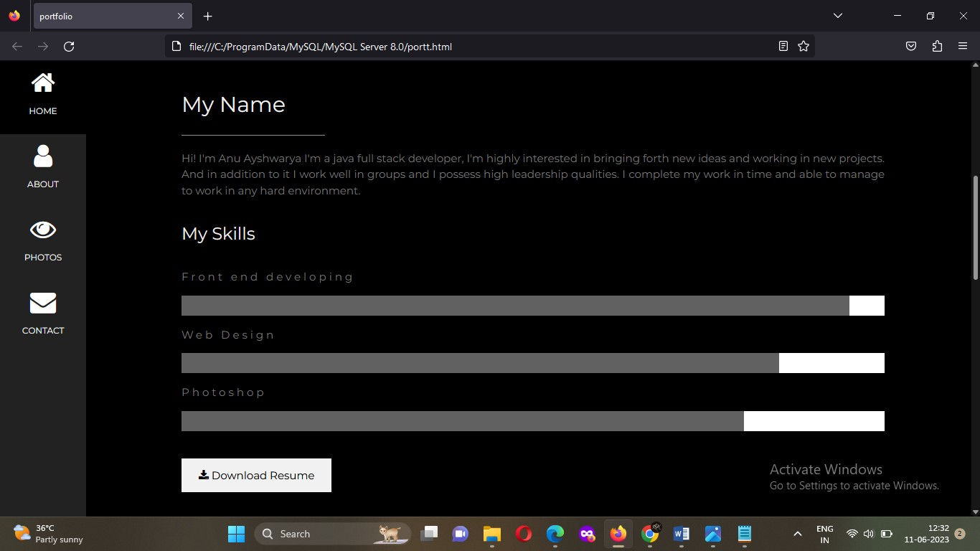Click the back navigation arrow
This screenshot has width=980, height=551.
(16, 46)
